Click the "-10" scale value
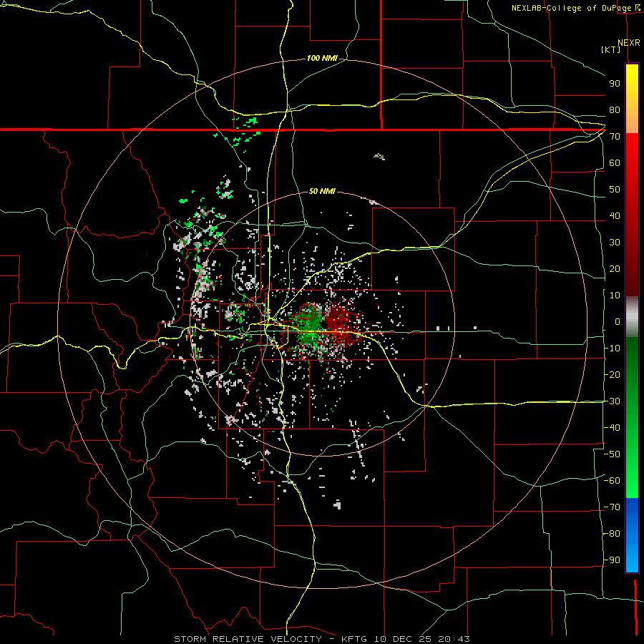This screenshot has width=644, height=644. click(x=612, y=348)
